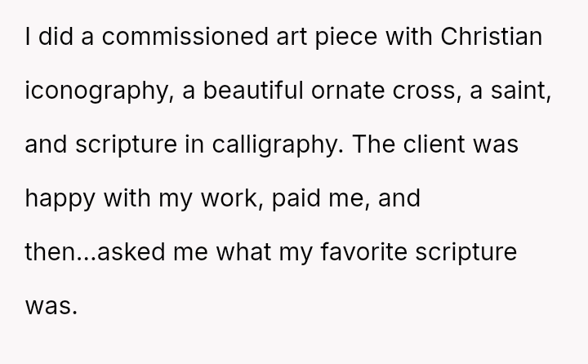
Task: Select the word "asked"
Action: click(131, 251)
